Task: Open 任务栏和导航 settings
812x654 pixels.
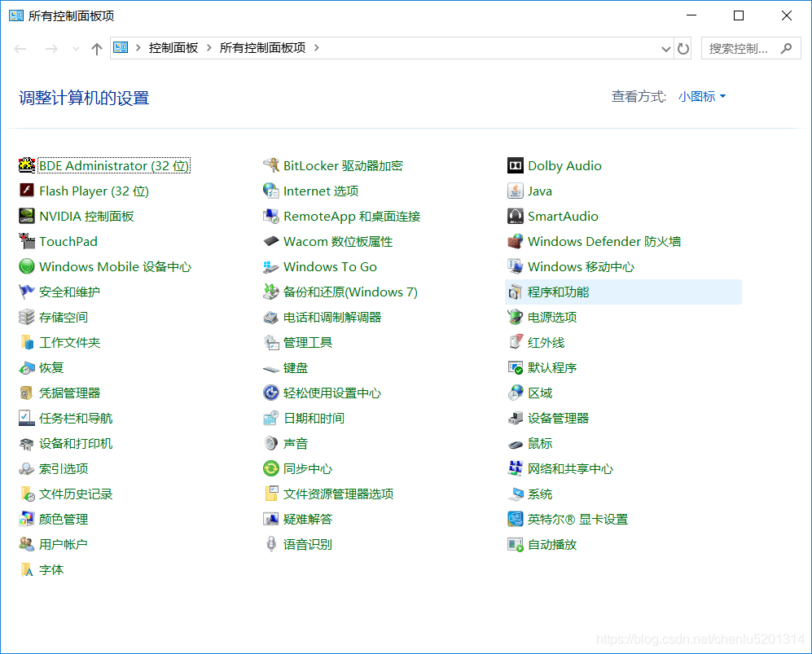Action: (x=76, y=418)
